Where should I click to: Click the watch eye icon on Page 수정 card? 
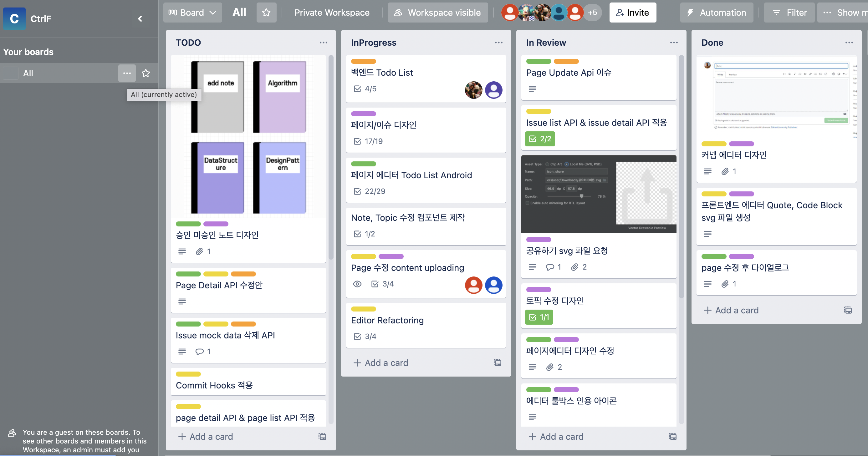coord(357,284)
